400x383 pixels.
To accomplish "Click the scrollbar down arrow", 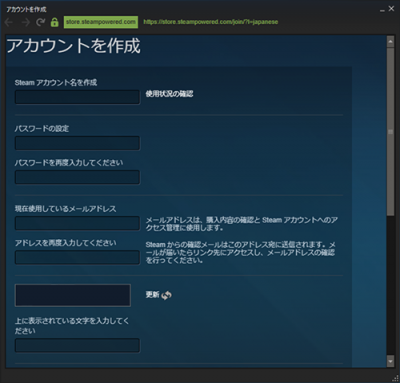I will (390, 361).
